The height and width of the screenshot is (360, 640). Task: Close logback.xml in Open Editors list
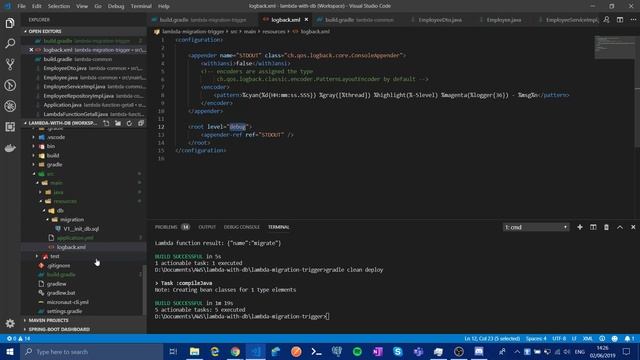(31, 50)
